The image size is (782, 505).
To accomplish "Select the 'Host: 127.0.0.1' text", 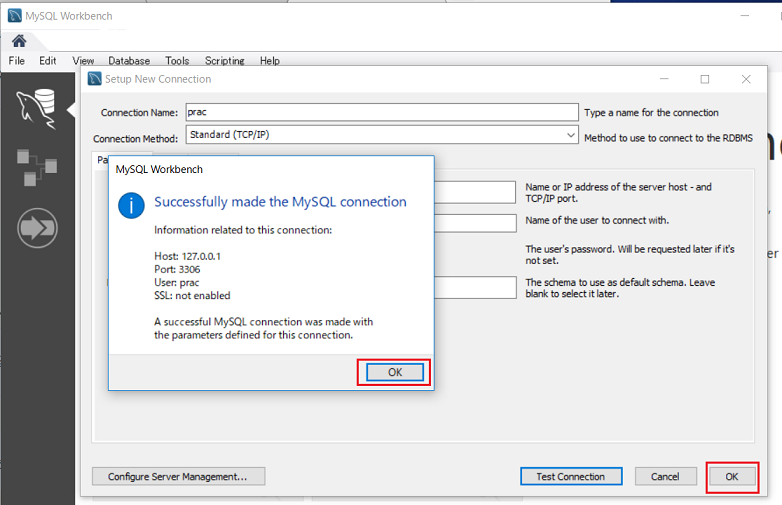I will pos(188,256).
